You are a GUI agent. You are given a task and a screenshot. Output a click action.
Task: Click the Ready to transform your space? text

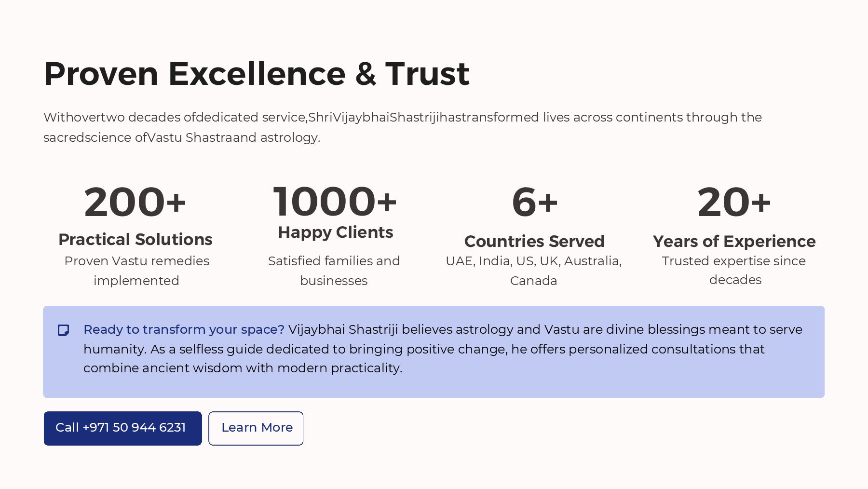point(184,329)
